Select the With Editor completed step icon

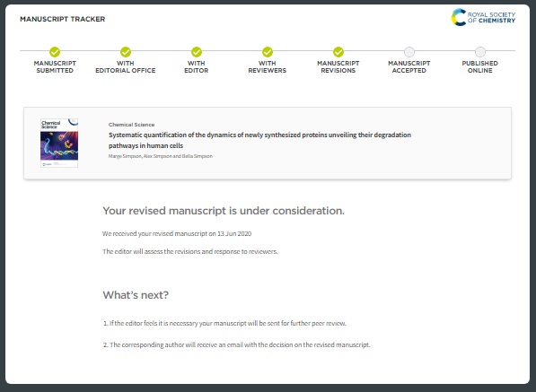pyautogui.click(x=197, y=52)
